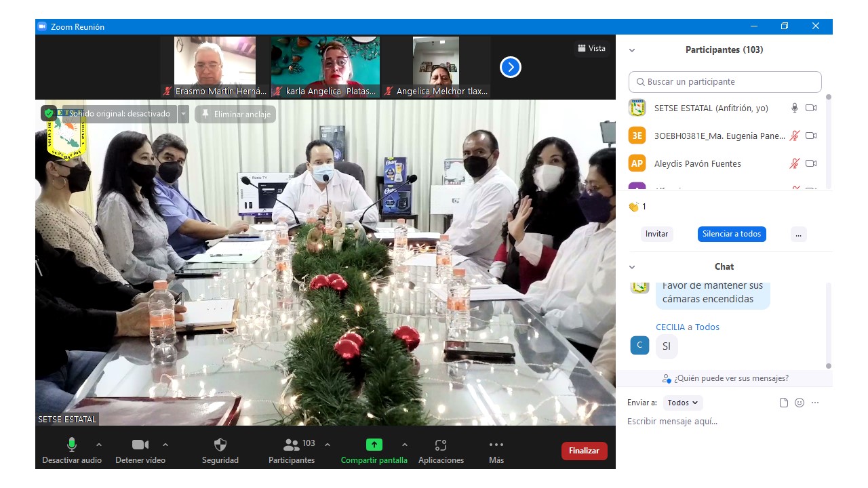
Task: Click Zoom Reunión title bar icon
Action: point(42,26)
